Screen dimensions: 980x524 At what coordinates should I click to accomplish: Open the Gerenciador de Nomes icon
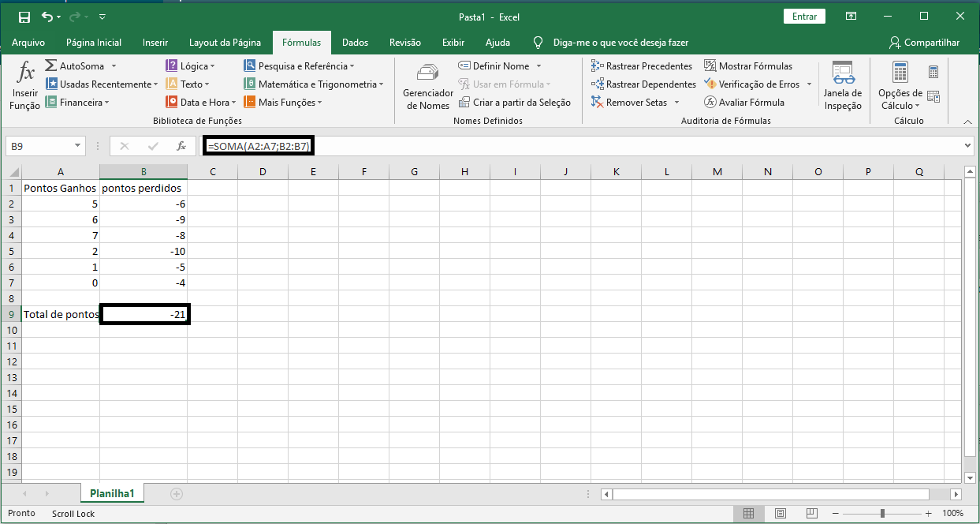[x=428, y=74]
